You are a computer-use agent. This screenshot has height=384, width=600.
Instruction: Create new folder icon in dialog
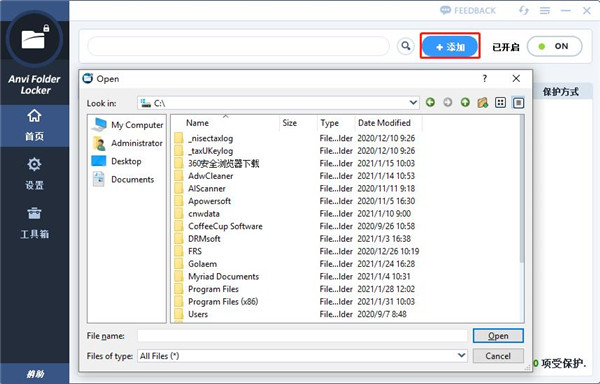pos(483,103)
